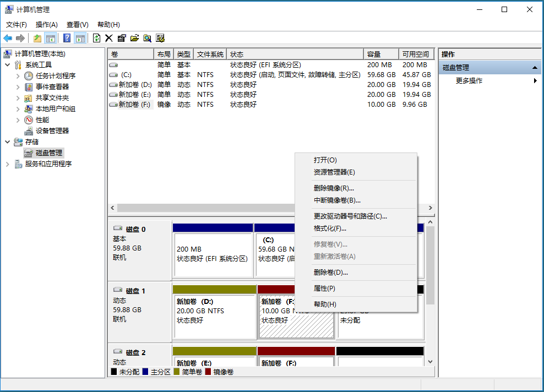The height and width of the screenshot is (392, 544).
Task: Select 设备管理器 in the left tree
Action: 52,131
